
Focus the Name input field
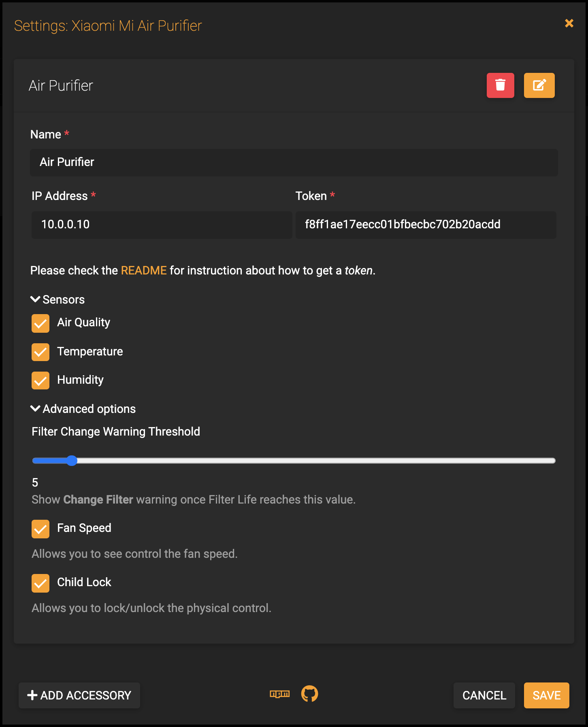coord(294,162)
